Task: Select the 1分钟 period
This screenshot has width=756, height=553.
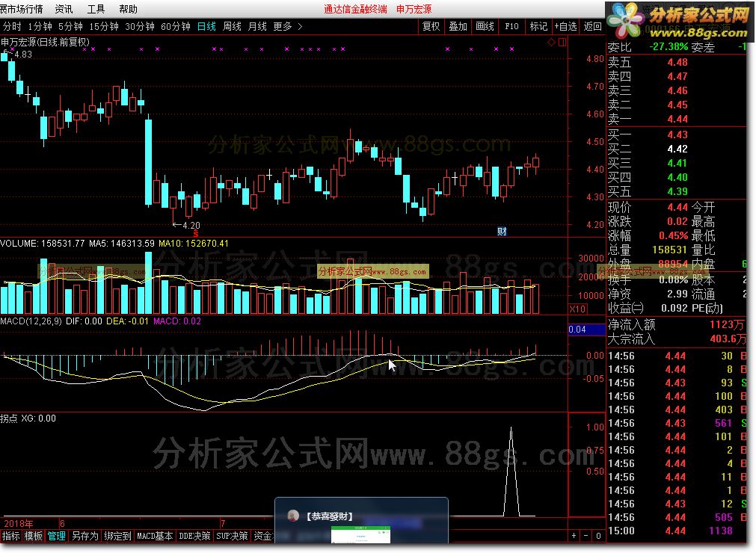Action: [x=40, y=26]
